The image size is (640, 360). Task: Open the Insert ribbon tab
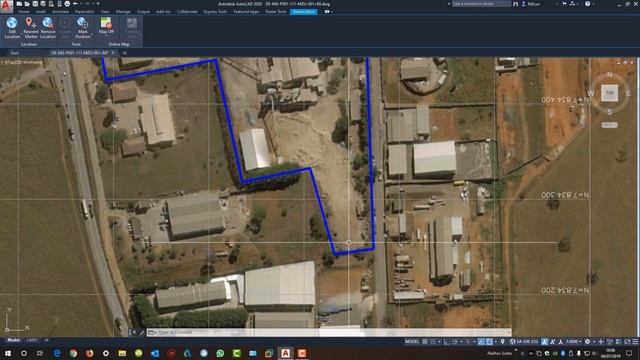pyautogui.click(x=40, y=12)
